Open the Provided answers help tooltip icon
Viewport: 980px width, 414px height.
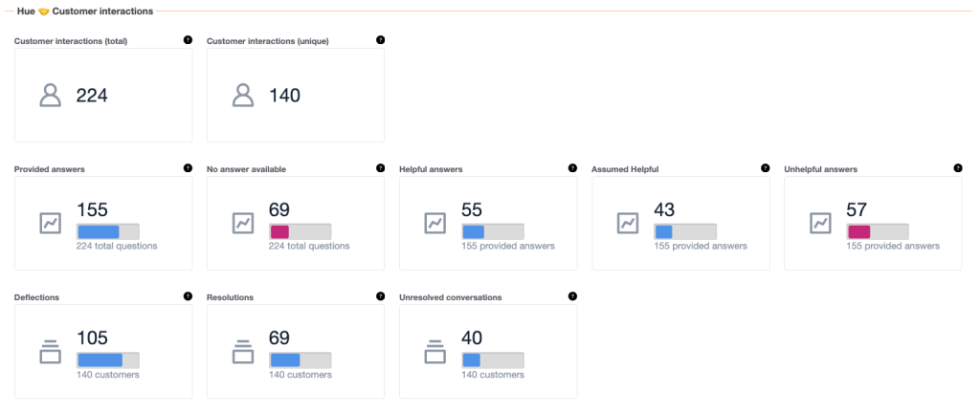click(x=188, y=168)
